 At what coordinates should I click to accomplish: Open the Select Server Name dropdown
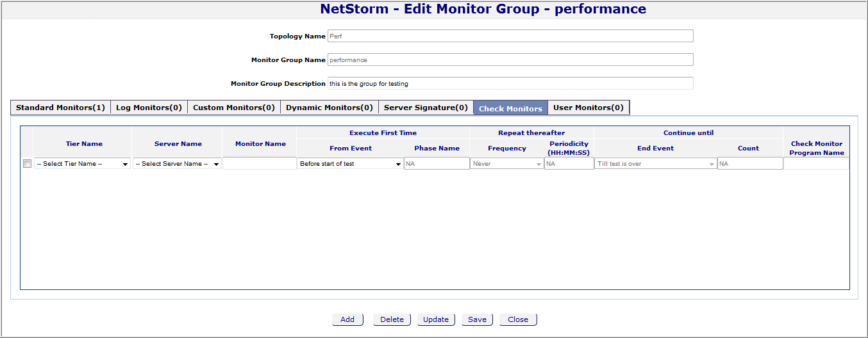pyautogui.click(x=178, y=164)
